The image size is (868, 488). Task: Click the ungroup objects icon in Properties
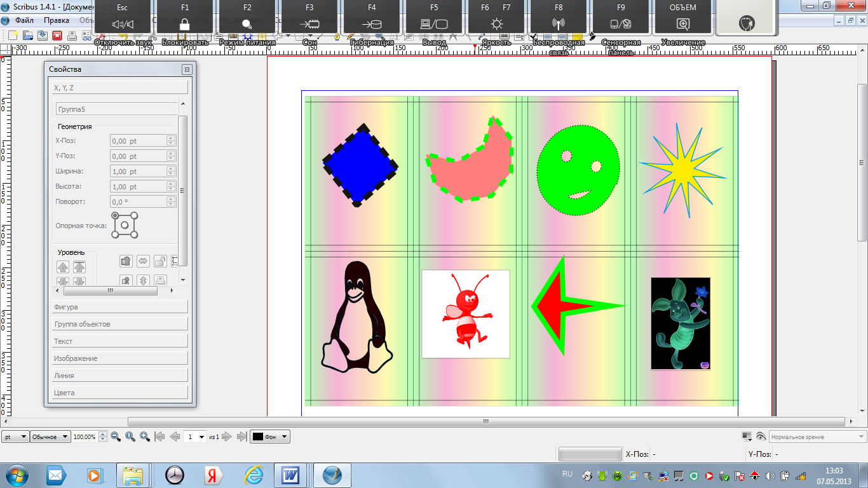coord(126,280)
